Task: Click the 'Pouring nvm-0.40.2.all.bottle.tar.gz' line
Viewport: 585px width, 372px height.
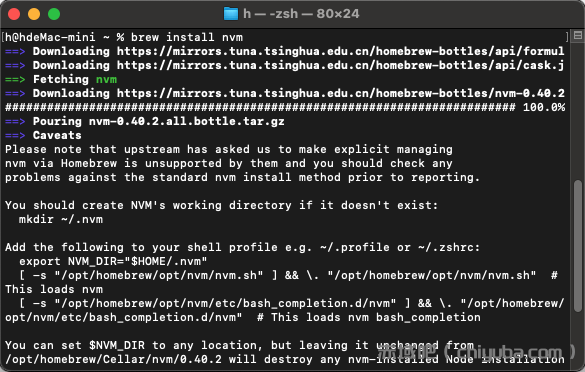Action: pos(159,121)
